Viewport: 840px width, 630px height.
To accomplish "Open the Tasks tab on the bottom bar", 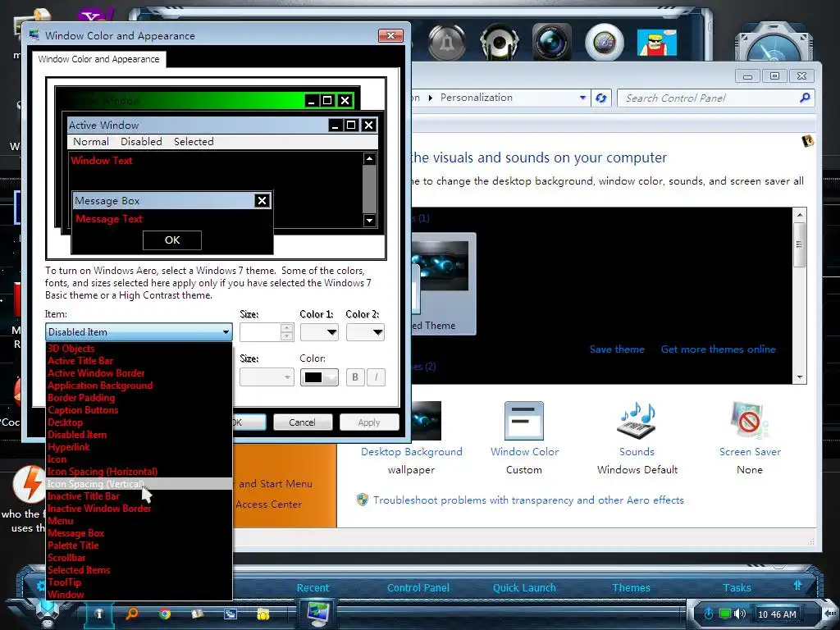I will (x=737, y=587).
